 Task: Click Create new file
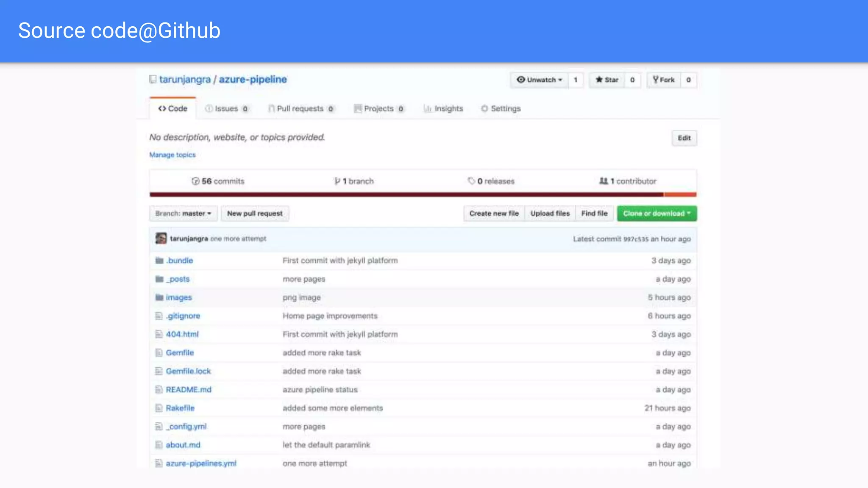coord(494,213)
